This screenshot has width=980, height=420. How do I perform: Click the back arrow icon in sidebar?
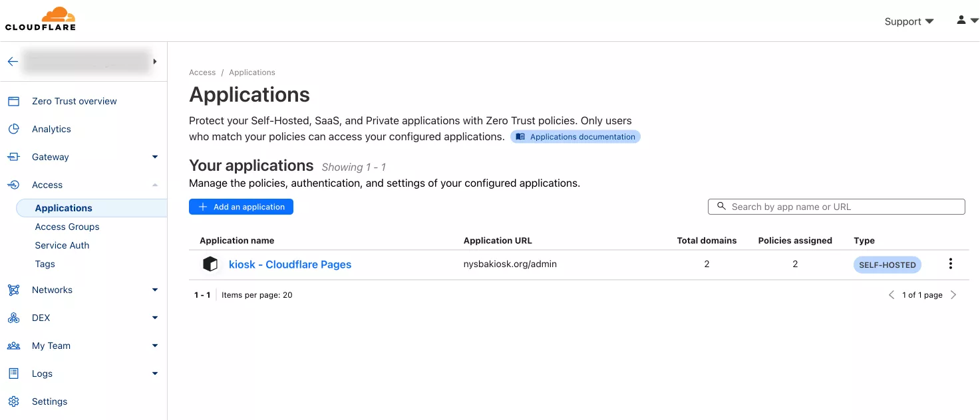click(x=13, y=62)
